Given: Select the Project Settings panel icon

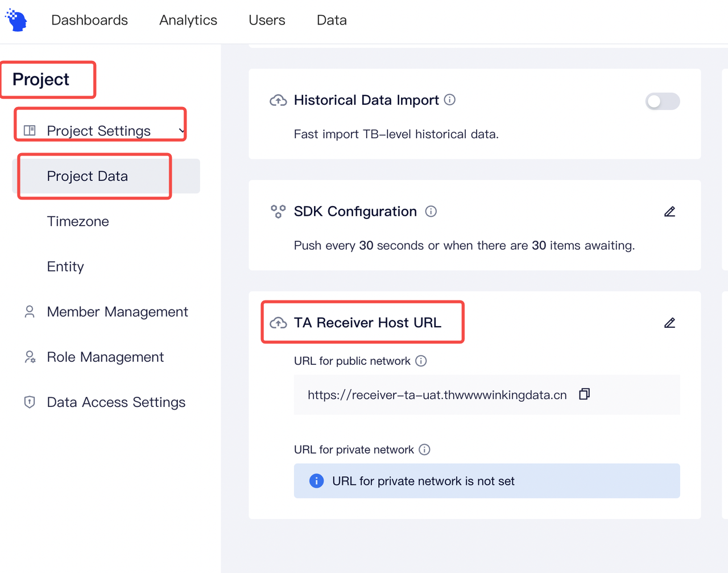Looking at the screenshot, I should tap(28, 130).
